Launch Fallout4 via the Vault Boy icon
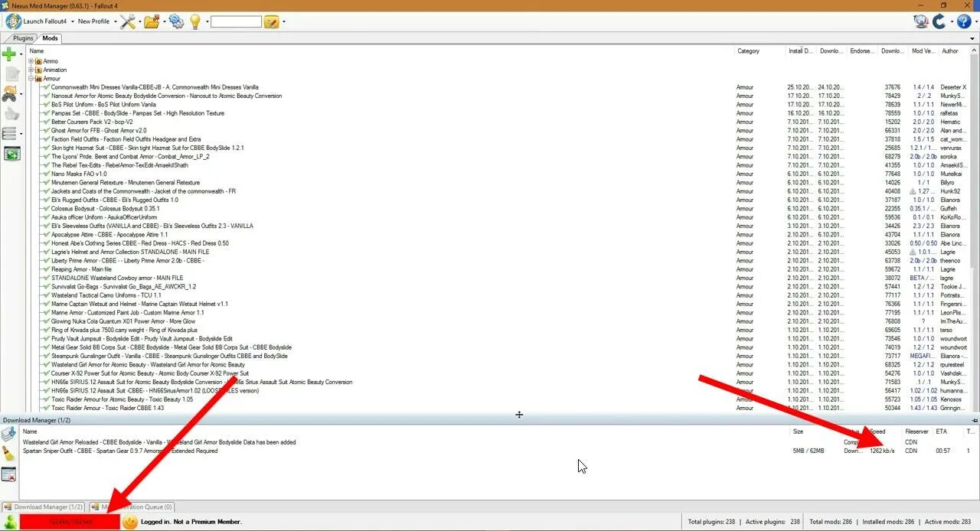Screen dimensions: 980x531 (14, 21)
